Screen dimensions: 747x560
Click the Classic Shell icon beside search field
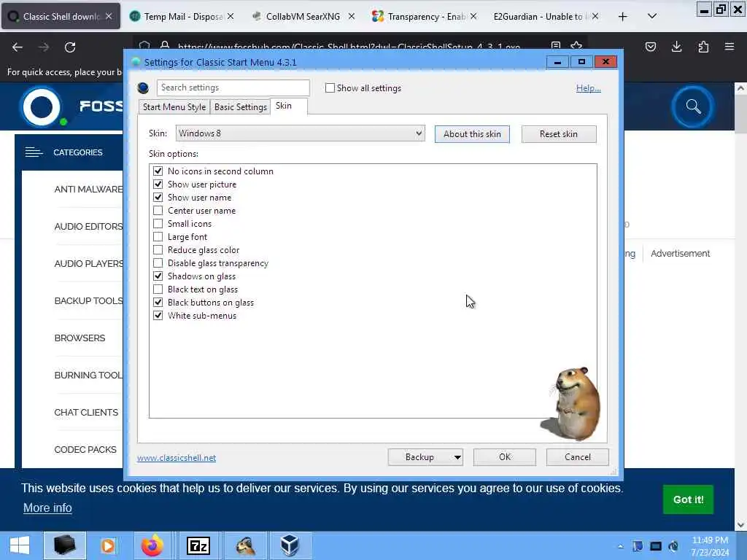pyautogui.click(x=143, y=87)
